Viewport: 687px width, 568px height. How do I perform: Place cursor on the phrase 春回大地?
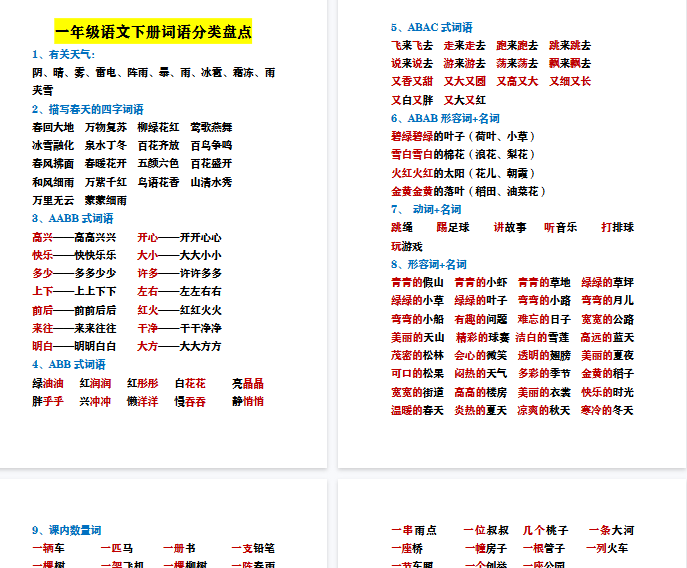click(52, 127)
